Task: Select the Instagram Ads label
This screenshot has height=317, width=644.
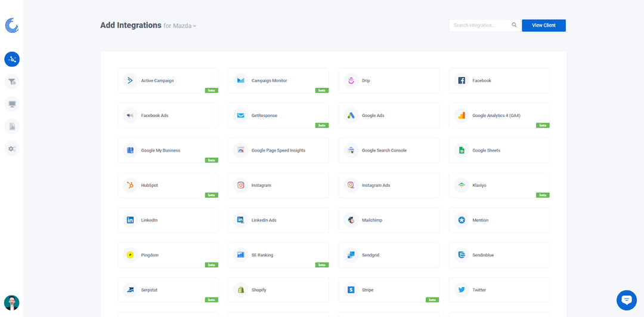Action: click(376, 186)
